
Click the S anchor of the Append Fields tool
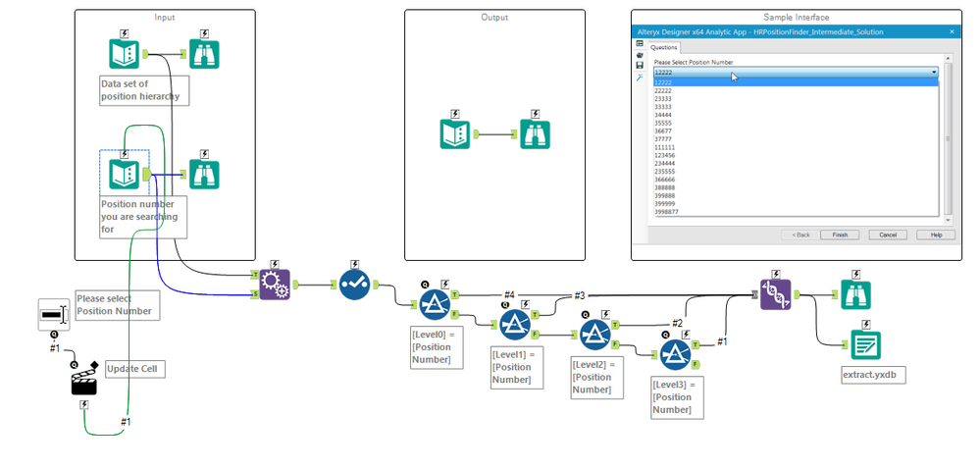point(255,294)
